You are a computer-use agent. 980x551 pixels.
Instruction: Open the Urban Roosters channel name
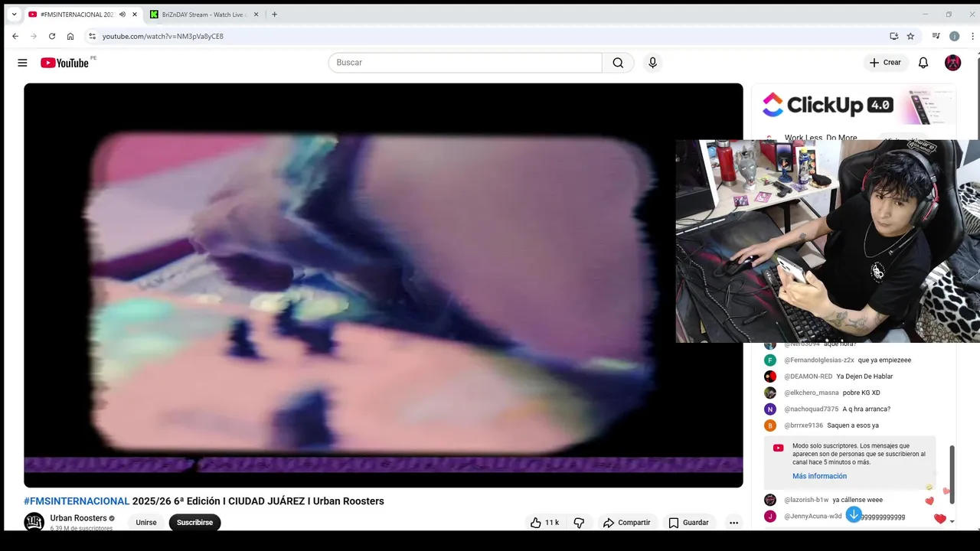pyautogui.click(x=78, y=518)
